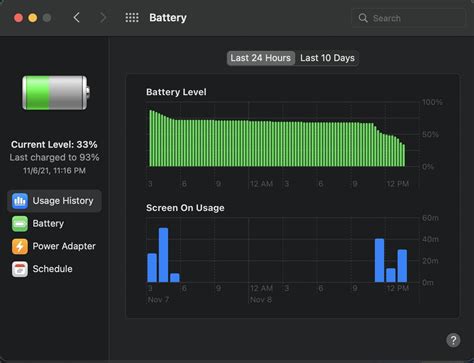Image resolution: width=474 pixels, height=363 pixels.
Task: Switch to Last 10 Days view
Action: (x=327, y=58)
